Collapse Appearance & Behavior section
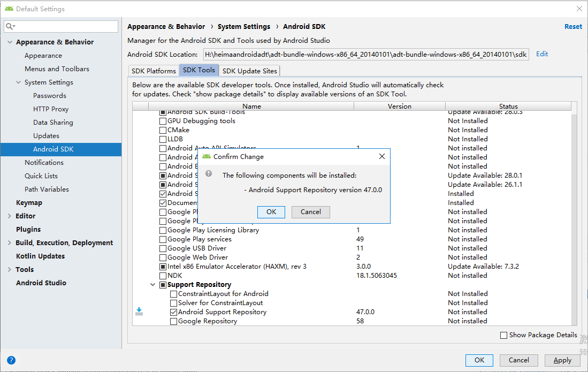The height and width of the screenshot is (372, 588). pos(10,42)
